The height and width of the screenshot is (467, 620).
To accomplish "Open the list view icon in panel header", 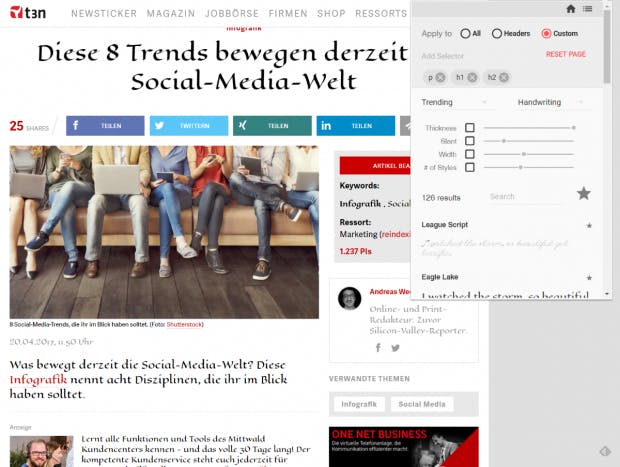I will click(588, 9).
